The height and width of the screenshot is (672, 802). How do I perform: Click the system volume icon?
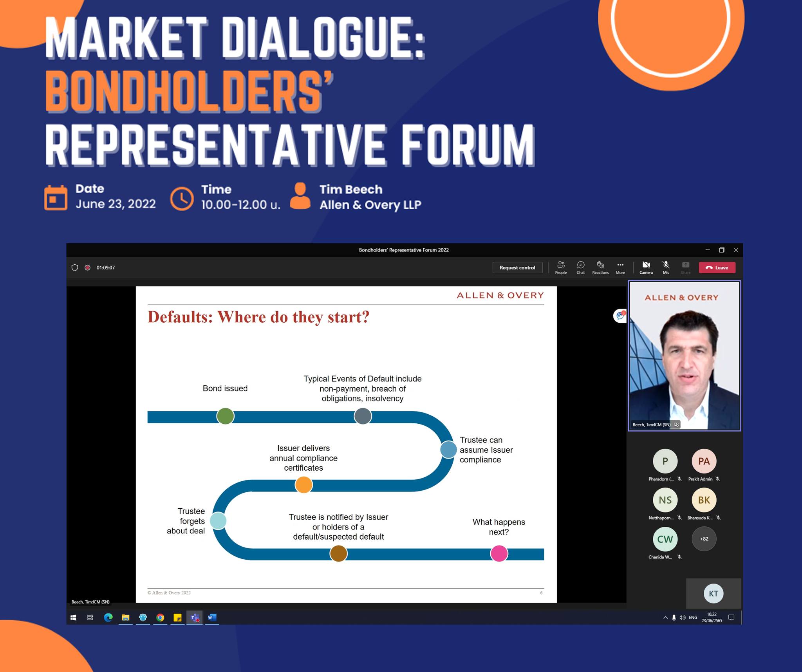(683, 618)
